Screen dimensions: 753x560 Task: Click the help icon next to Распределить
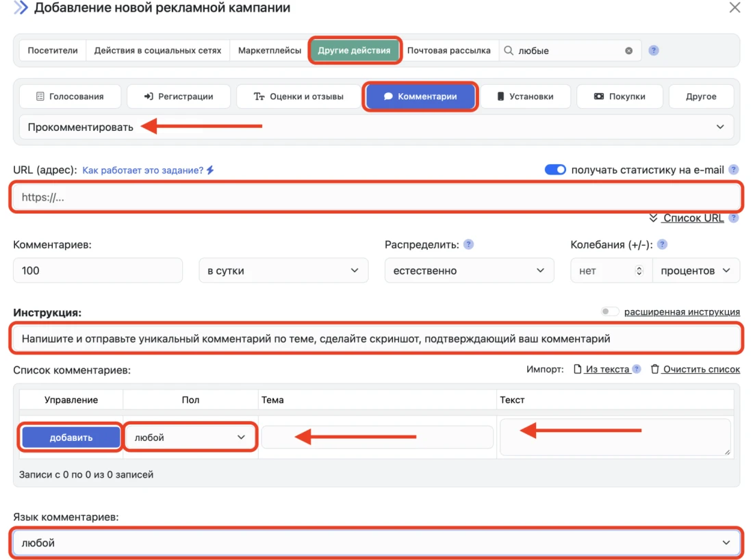click(x=469, y=244)
